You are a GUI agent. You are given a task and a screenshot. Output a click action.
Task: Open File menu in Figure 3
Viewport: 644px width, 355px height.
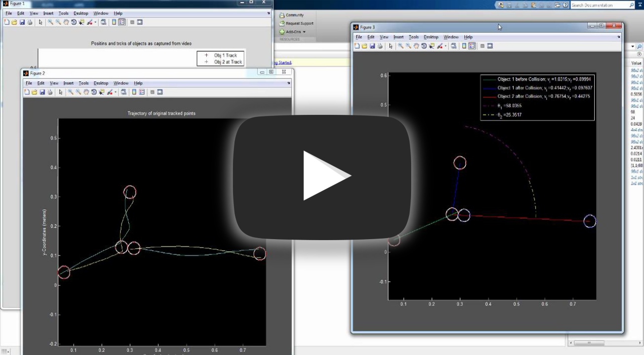tap(359, 37)
